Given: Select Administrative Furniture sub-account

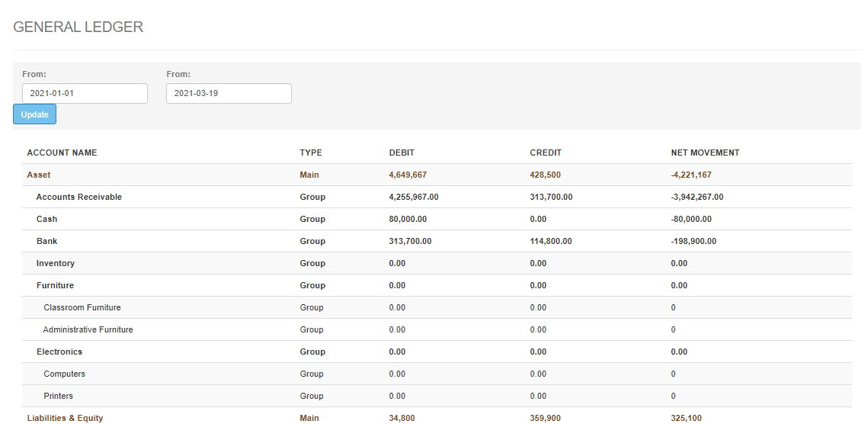Looking at the screenshot, I should point(88,329).
